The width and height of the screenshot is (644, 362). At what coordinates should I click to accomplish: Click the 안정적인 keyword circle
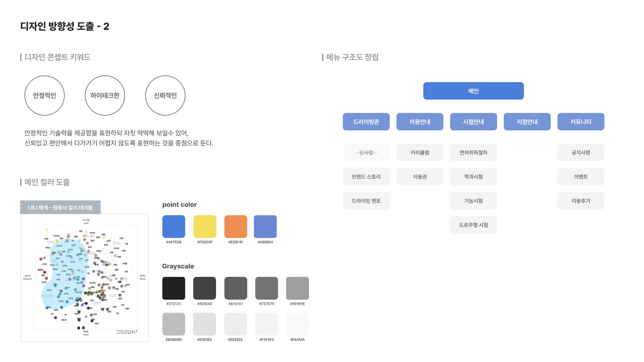coord(44,95)
